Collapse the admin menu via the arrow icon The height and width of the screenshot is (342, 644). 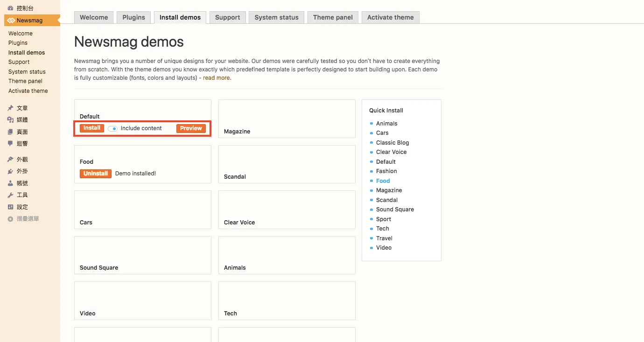tap(10, 219)
